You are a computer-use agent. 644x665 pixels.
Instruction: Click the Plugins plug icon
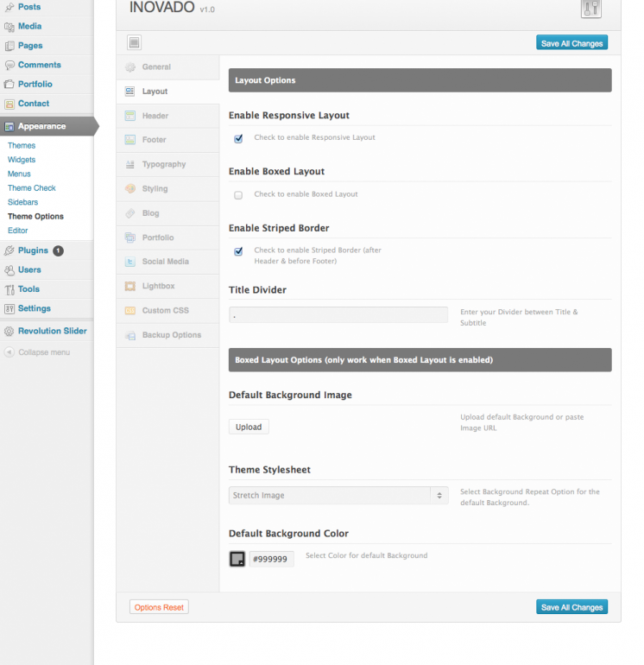[x=9, y=250]
